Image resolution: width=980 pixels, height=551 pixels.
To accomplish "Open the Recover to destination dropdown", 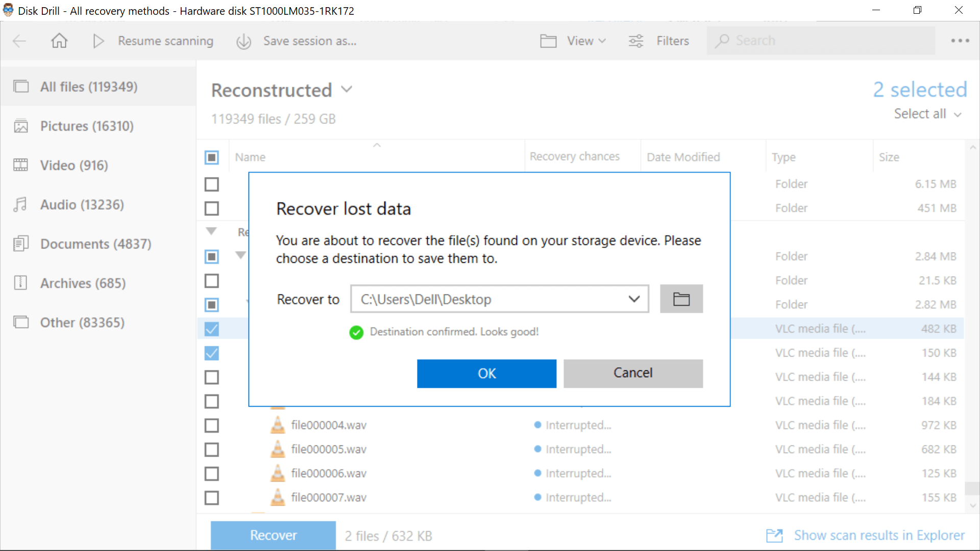I will click(x=633, y=298).
